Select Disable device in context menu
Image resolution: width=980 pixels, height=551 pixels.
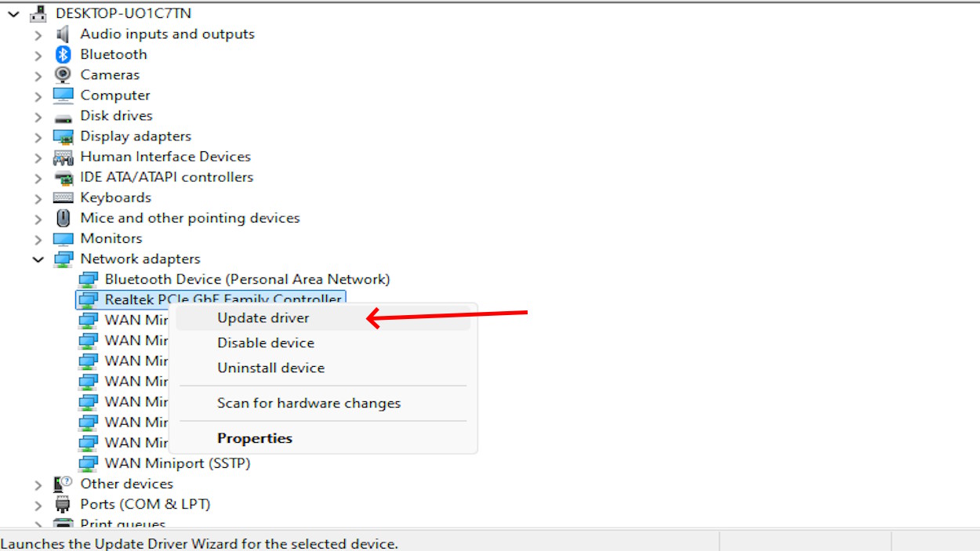point(266,343)
